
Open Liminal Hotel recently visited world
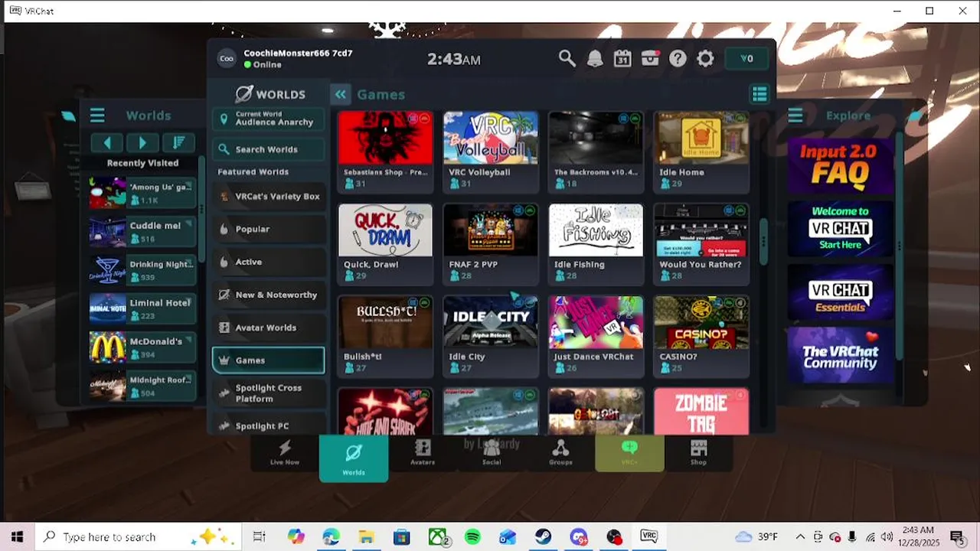(x=142, y=309)
